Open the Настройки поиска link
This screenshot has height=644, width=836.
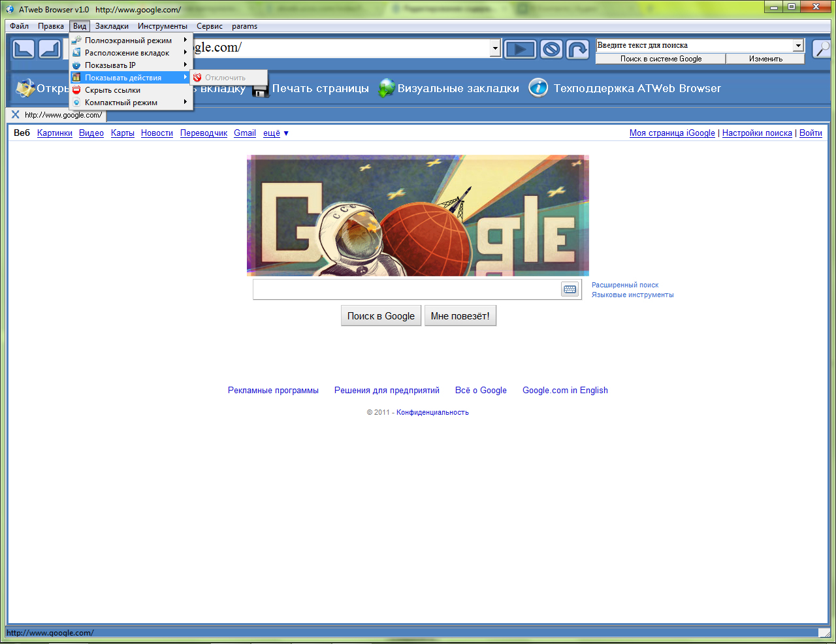pos(757,133)
